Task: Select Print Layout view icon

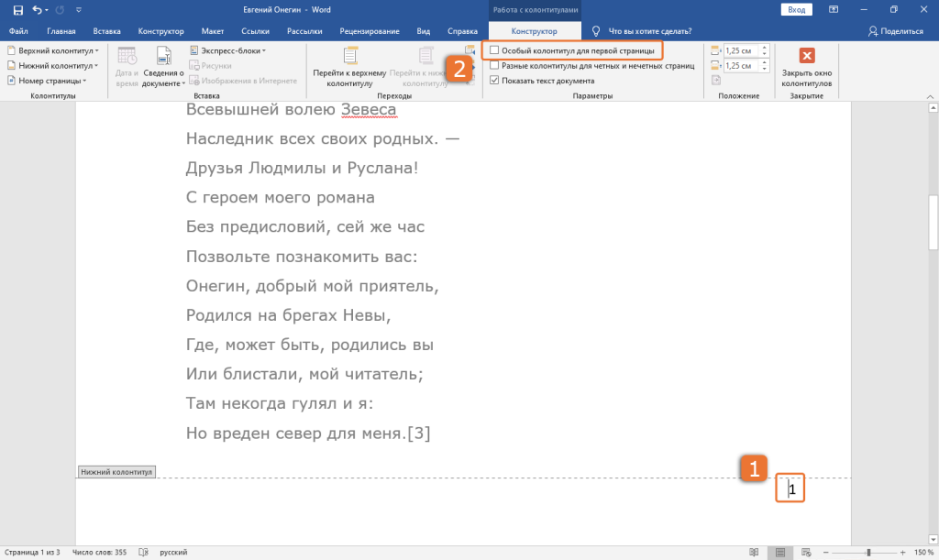Action: point(780,553)
